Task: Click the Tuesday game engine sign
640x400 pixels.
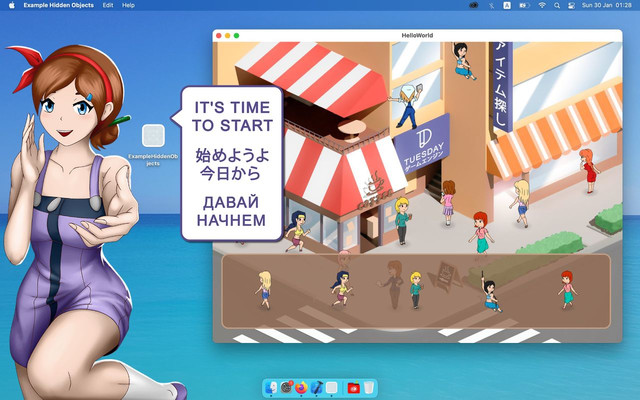Action: click(422, 145)
